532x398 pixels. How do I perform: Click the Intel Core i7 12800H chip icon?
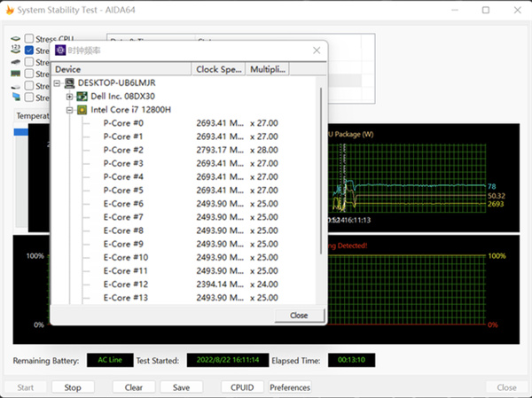click(x=82, y=110)
